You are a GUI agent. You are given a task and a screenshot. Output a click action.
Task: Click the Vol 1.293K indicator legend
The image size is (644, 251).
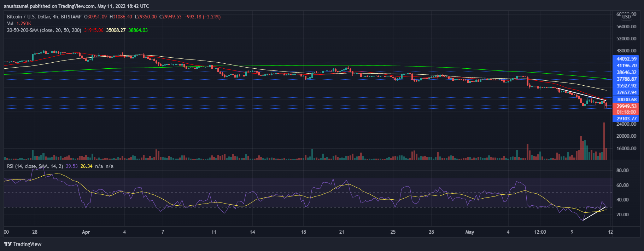(x=19, y=23)
